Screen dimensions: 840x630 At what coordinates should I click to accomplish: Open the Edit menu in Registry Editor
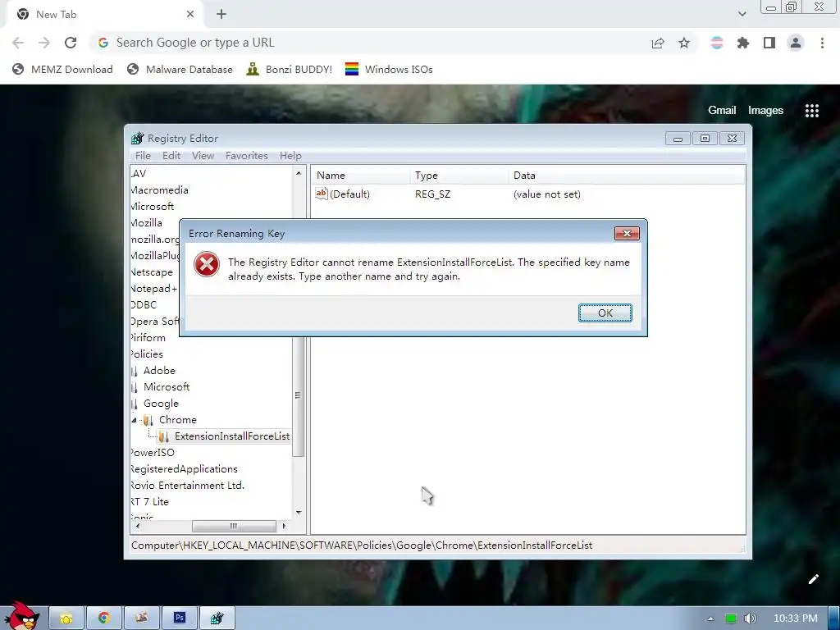171,155
